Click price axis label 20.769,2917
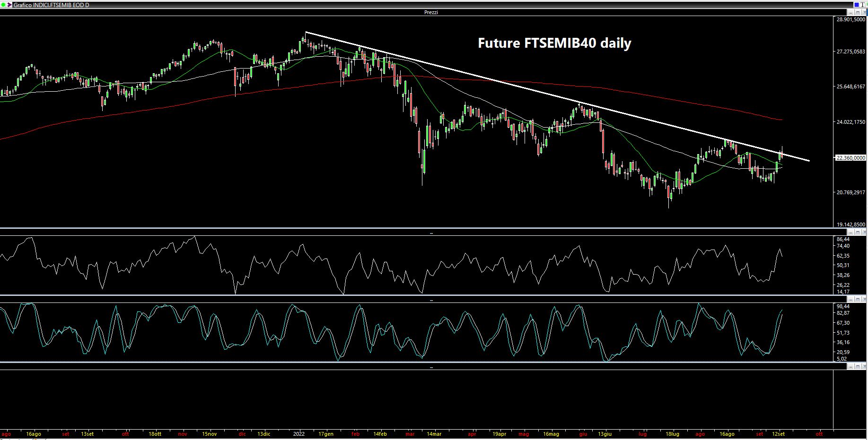868x440 pixels. coord(850,192)
